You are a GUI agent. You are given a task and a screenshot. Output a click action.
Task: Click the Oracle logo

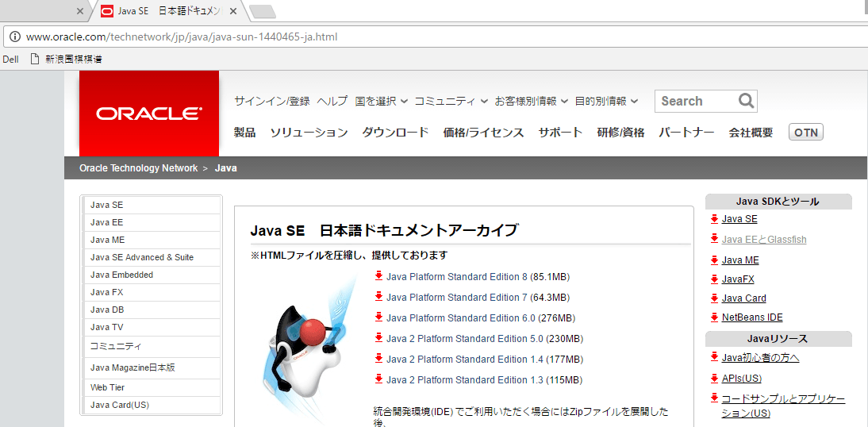click(x=149, y=113)
